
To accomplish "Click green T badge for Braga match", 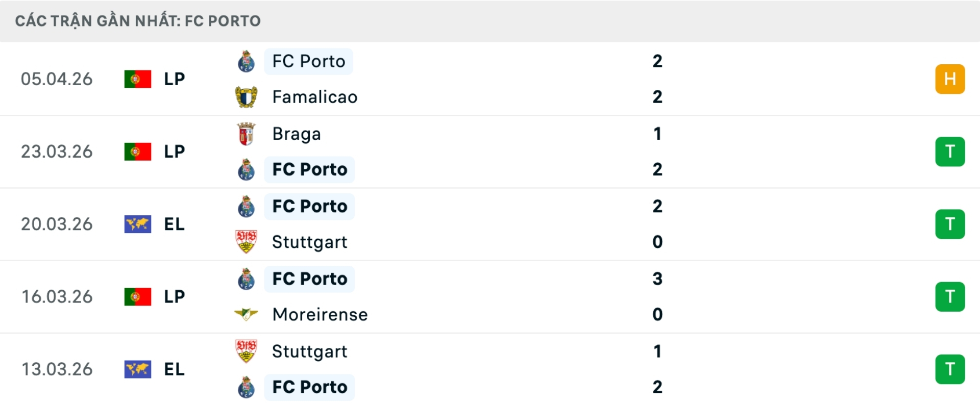I will tap(950, 151).
